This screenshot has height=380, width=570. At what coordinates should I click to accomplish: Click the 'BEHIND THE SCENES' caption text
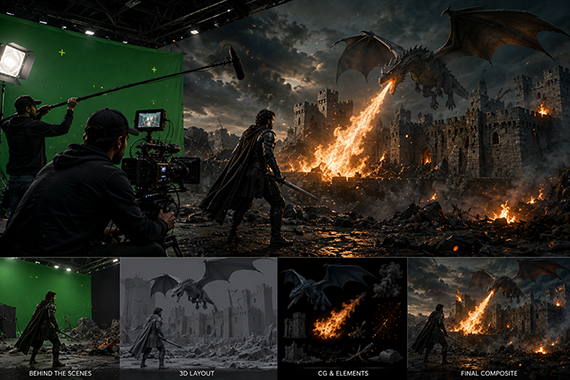[x=60, y=373]
